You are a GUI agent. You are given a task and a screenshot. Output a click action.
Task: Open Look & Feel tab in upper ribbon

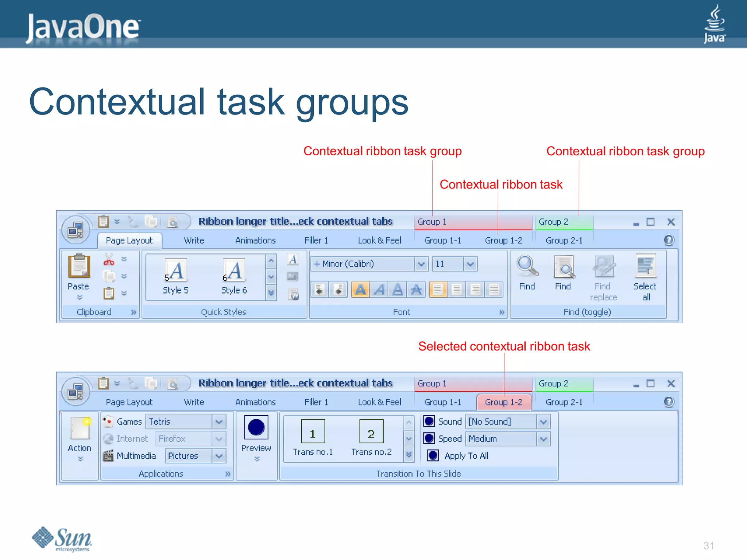coord(379,241)
